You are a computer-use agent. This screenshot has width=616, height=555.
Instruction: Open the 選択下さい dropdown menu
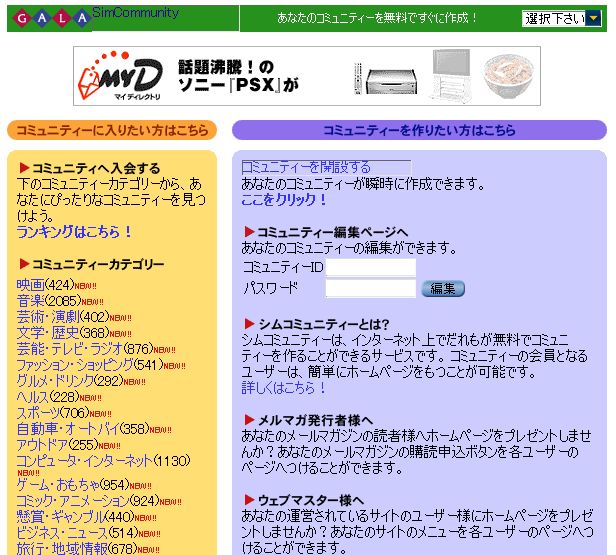(560, 19)
